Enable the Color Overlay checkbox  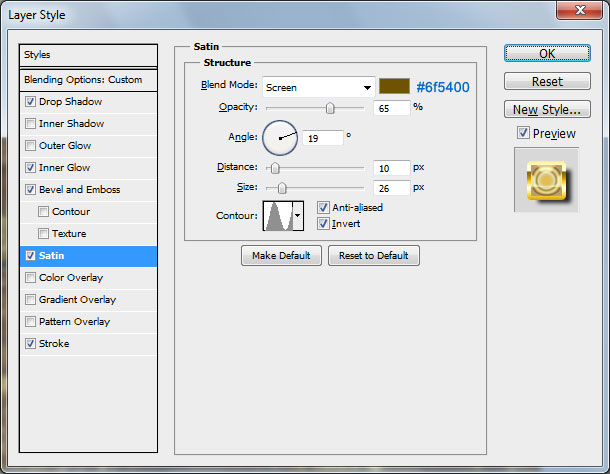coord(30,277)
